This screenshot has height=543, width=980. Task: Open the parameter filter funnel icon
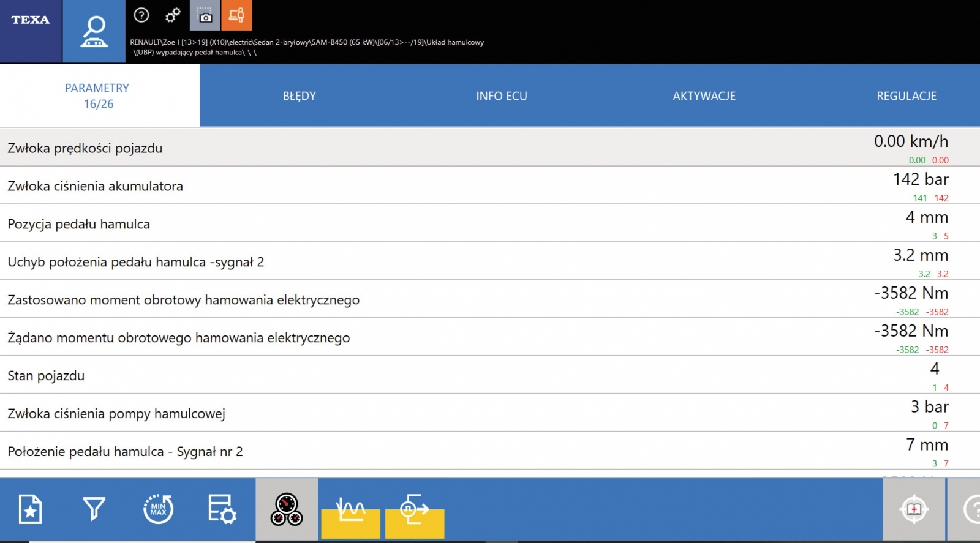94,509
